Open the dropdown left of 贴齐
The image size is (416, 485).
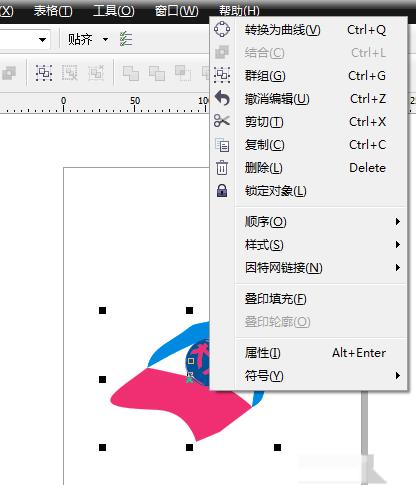tap(42, 40)
